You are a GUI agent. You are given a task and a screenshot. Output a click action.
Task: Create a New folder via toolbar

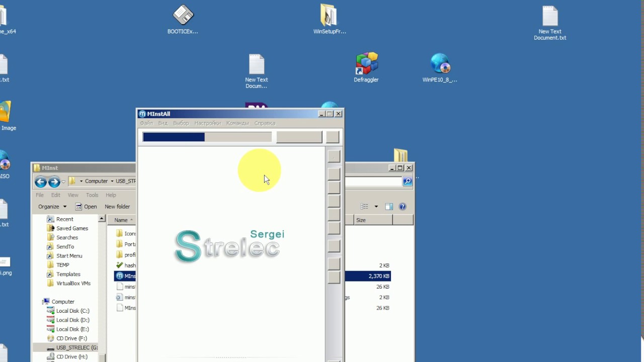pyautogui.click(x=117, y=207)
